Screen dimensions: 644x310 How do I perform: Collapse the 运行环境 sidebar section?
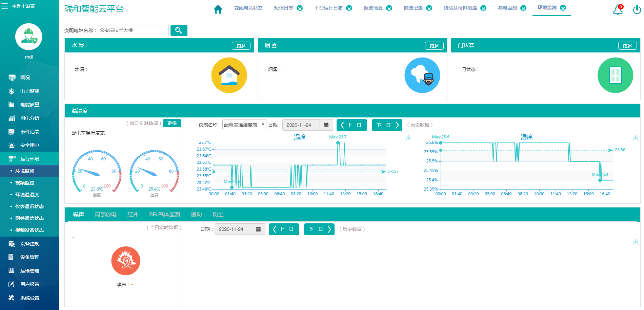click(29, 159)
